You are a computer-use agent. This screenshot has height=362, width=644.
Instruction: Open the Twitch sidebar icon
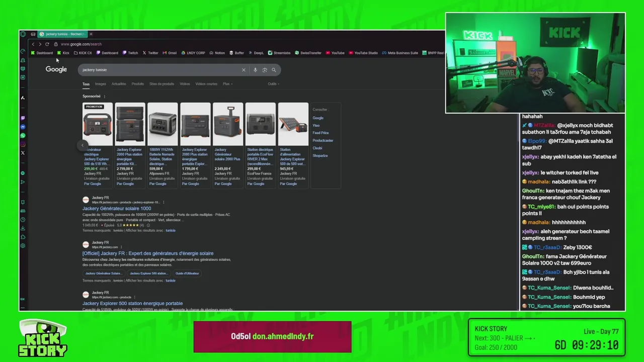coord(23,118)
